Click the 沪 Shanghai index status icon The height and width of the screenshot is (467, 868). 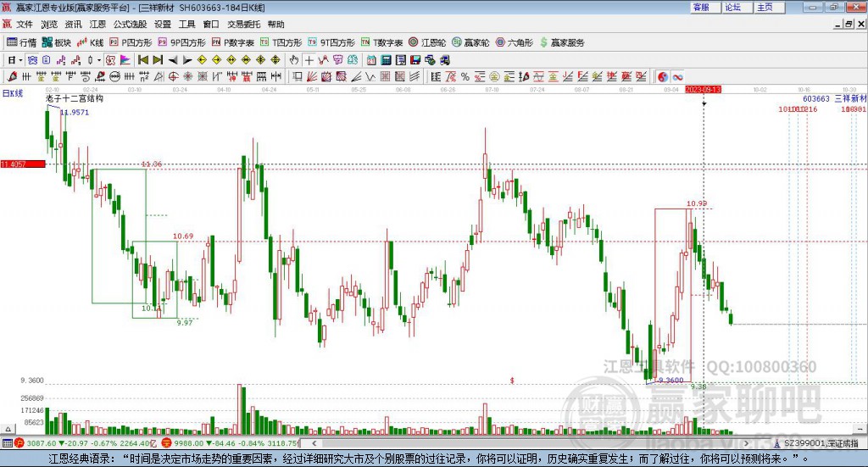[x=19, y=443]
